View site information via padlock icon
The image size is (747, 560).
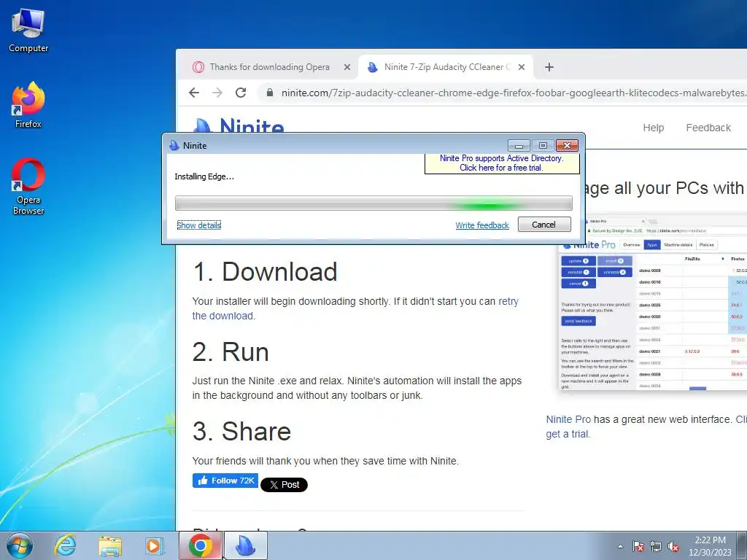coord(270,93)
